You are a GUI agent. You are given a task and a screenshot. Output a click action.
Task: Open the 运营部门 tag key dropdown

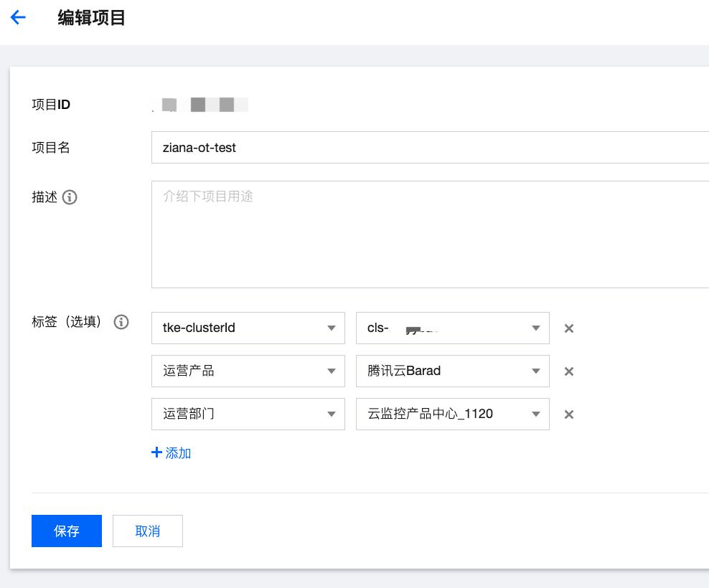point(248,414)
